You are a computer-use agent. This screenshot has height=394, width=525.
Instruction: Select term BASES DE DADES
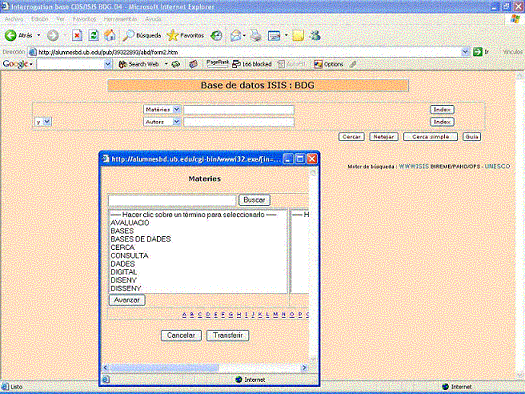point(141,239)
